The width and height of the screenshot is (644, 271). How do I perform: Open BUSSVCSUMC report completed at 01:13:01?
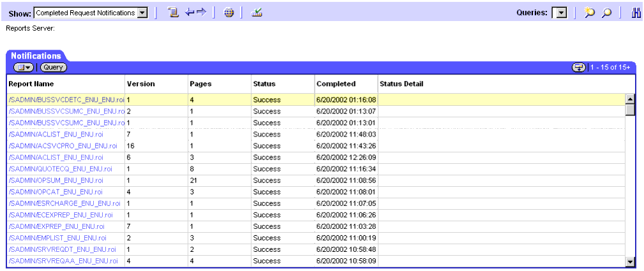(66, 123)
